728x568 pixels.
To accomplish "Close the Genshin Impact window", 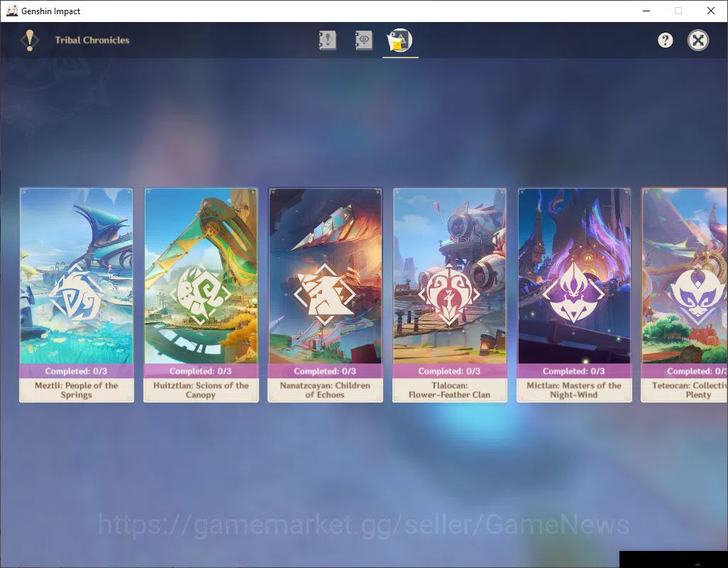I will pyautogui.click(x=711, y=11).
